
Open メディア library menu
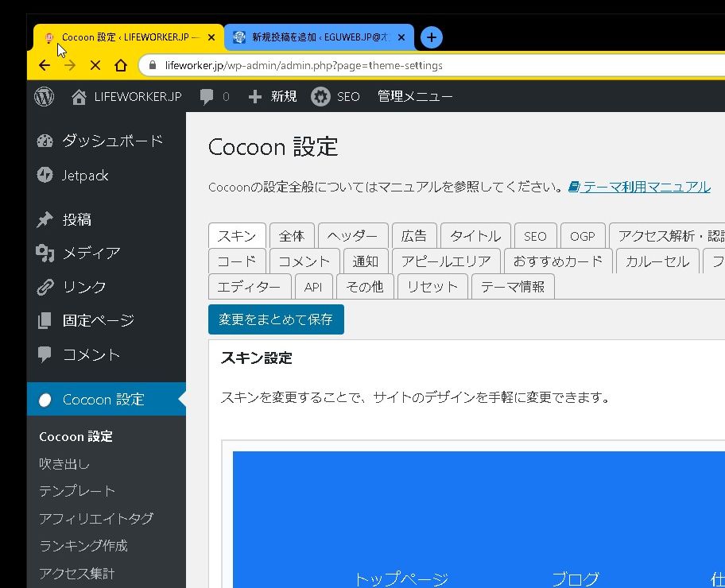[91, 253]
